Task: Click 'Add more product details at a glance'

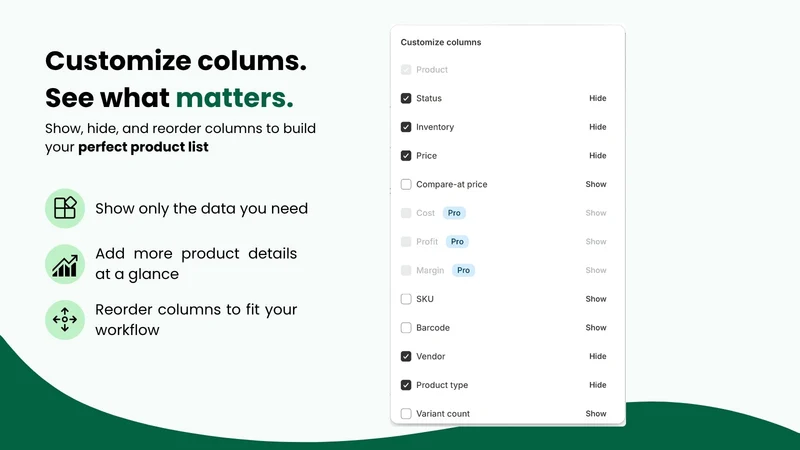Action: point(196,264)
